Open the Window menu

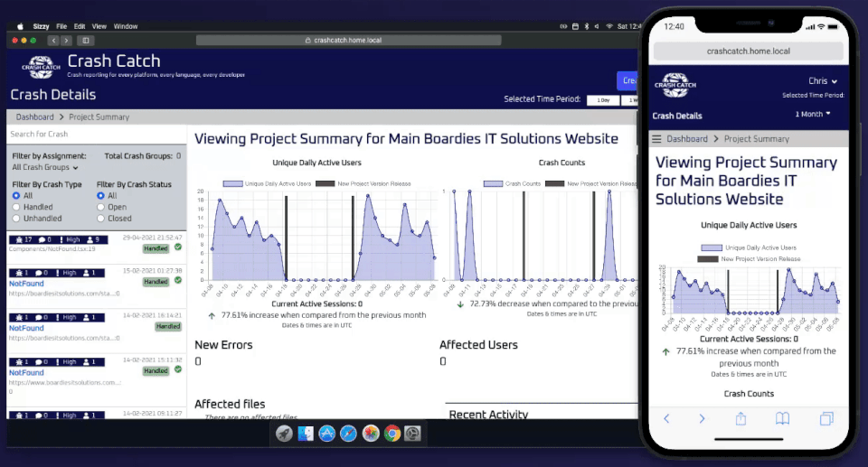click(x=126, y=26)
